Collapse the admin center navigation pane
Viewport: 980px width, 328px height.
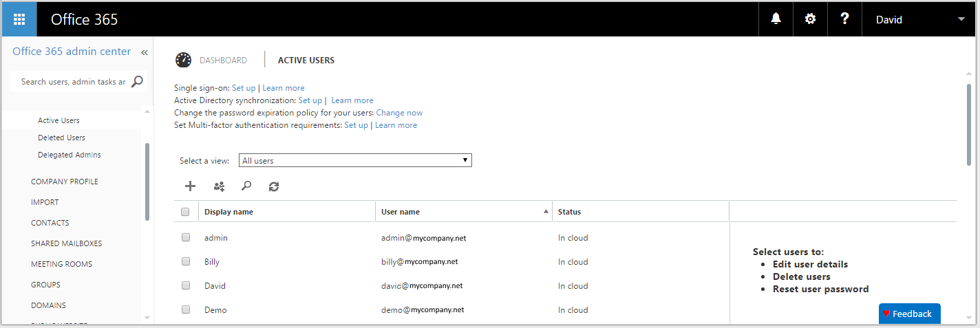[145, 52]
